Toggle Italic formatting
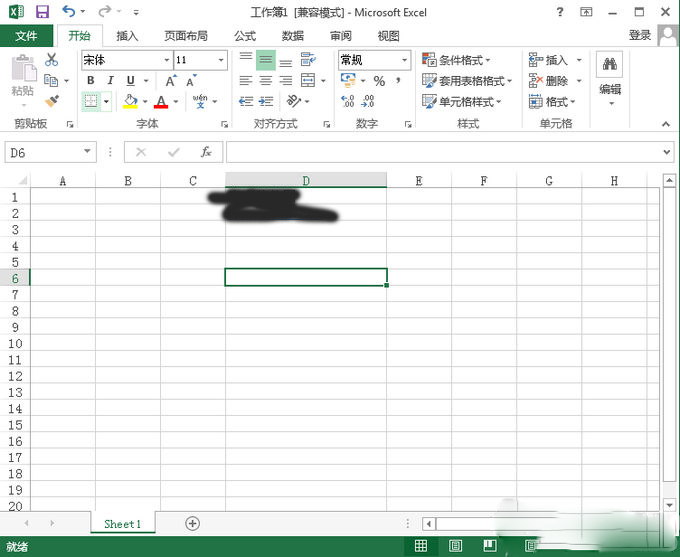 111,80
